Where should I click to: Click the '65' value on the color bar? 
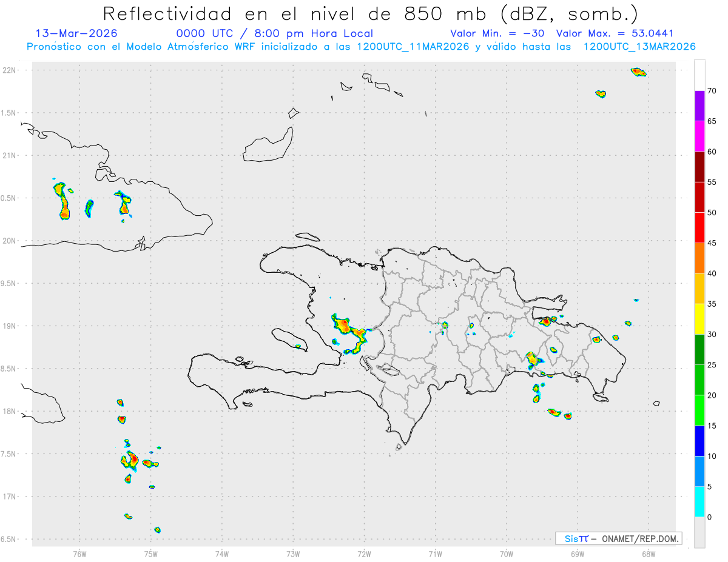[x=712, y=121]
